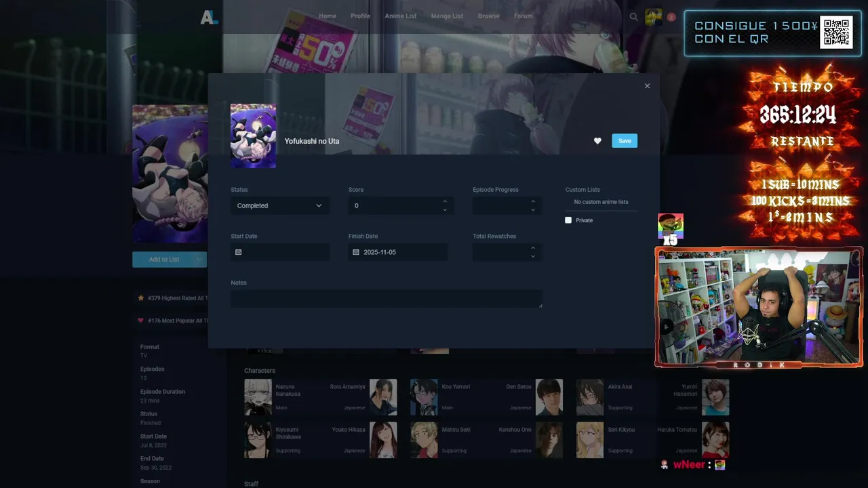Open Manga List in the navigation
This screenshot has height=488, width=868.
click(447, 16)
